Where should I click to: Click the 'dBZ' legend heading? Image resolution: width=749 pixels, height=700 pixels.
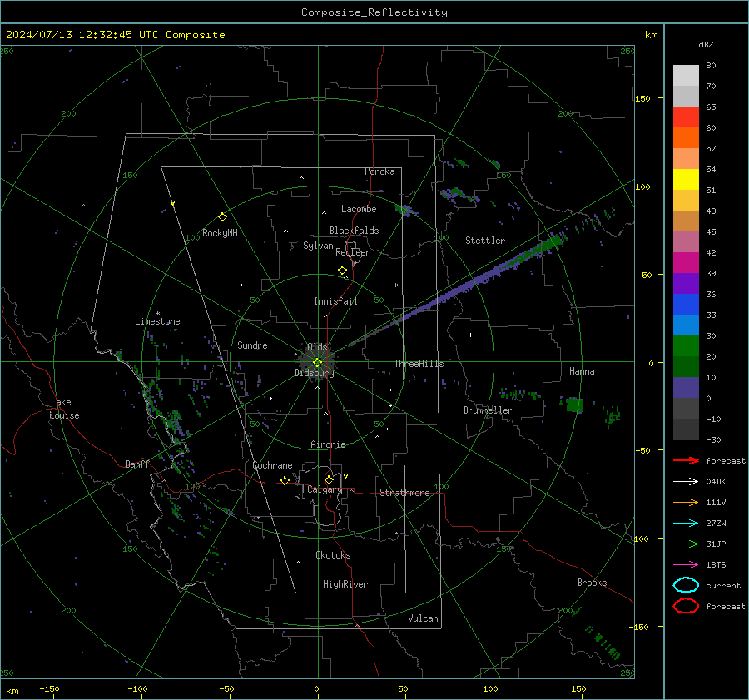[x=706, y=44]
